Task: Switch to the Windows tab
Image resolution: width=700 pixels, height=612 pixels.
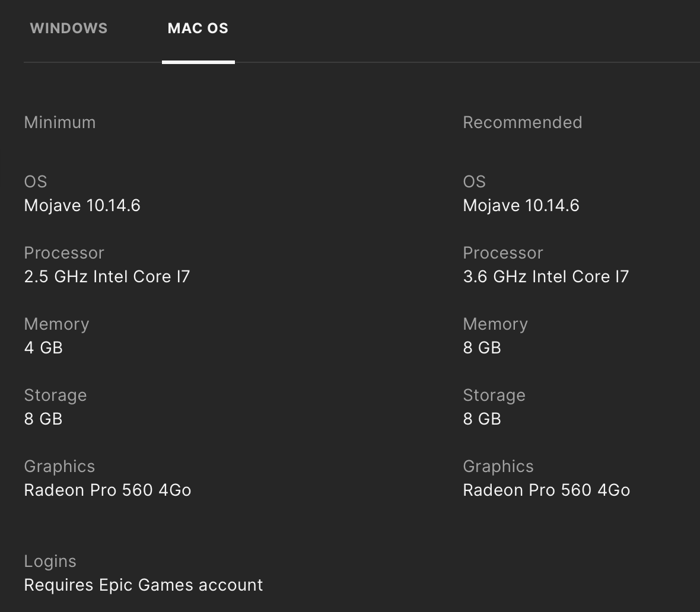Action: (x=69, y=28)
